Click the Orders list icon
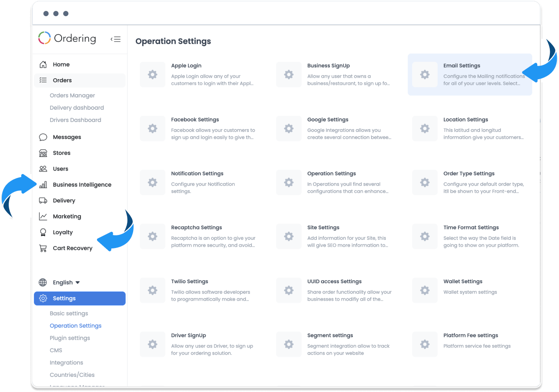Screen dimensions: 559x392 43,80
